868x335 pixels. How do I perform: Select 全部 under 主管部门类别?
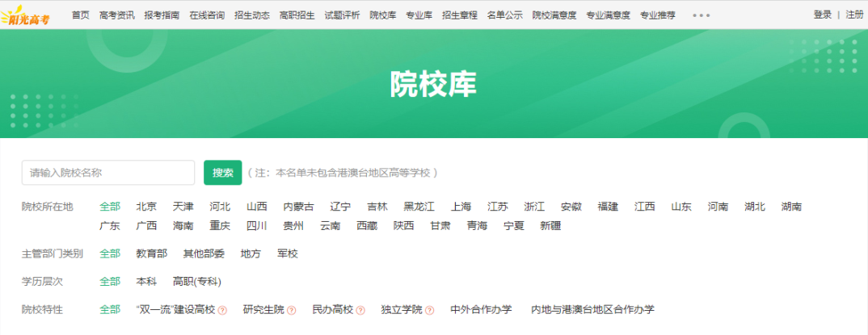[110, 253]
